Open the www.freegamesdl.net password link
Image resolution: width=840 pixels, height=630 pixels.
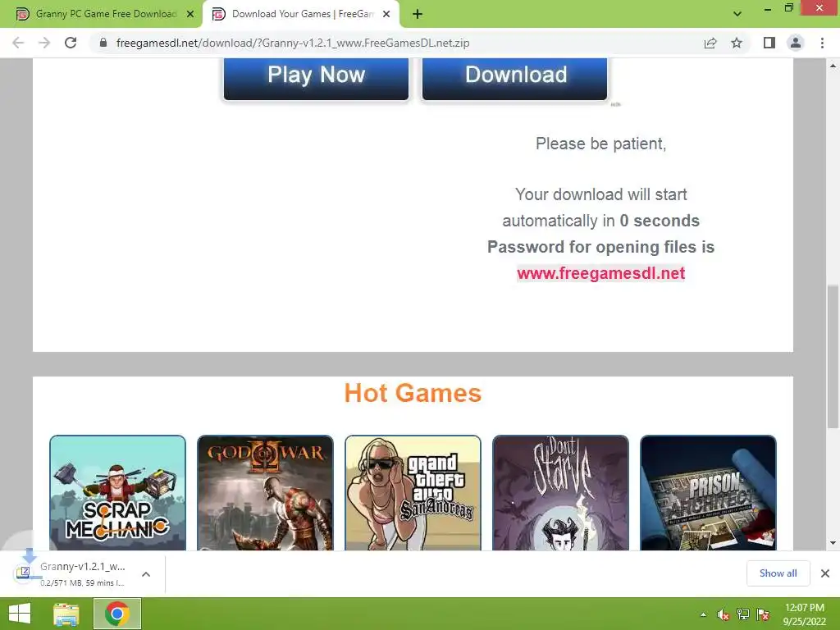[x=601, y=273]
